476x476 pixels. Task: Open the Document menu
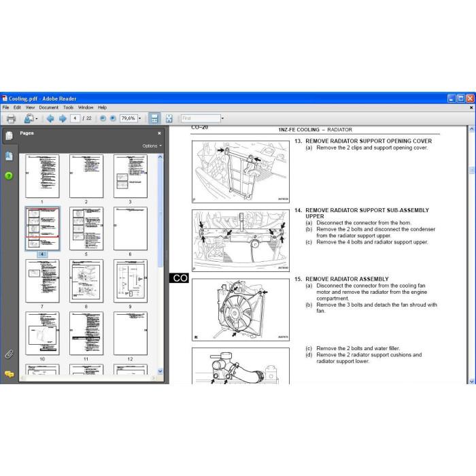(48, 107)
